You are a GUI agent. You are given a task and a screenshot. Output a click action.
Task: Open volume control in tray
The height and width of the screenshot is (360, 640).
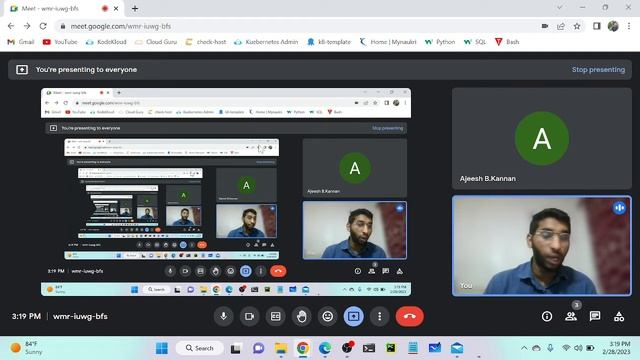click(x=578, y=348)
